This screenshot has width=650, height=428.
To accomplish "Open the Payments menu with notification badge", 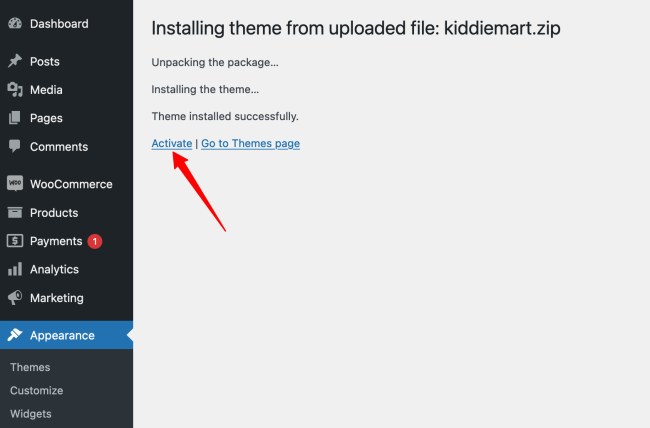I will click(56, 241).
